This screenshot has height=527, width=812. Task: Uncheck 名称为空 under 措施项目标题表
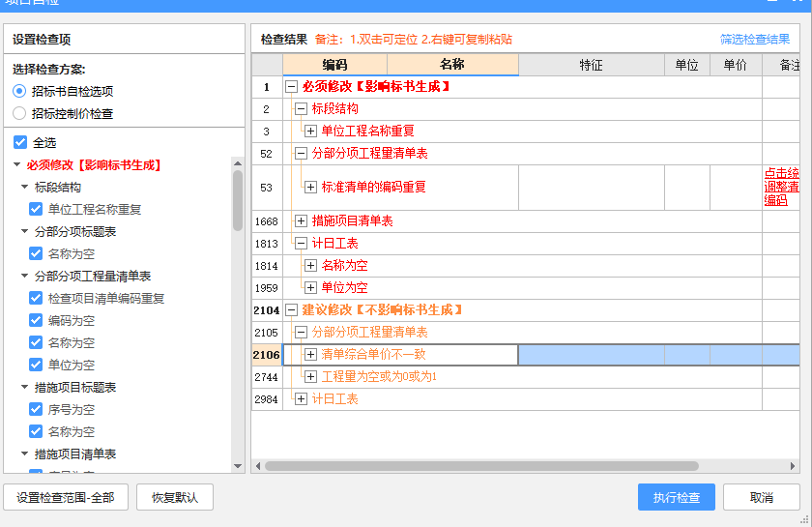coord(36,431)
